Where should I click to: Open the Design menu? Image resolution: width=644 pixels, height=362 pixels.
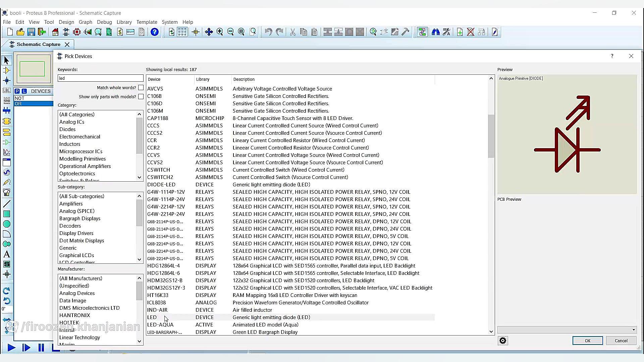[x=66, y=22]
